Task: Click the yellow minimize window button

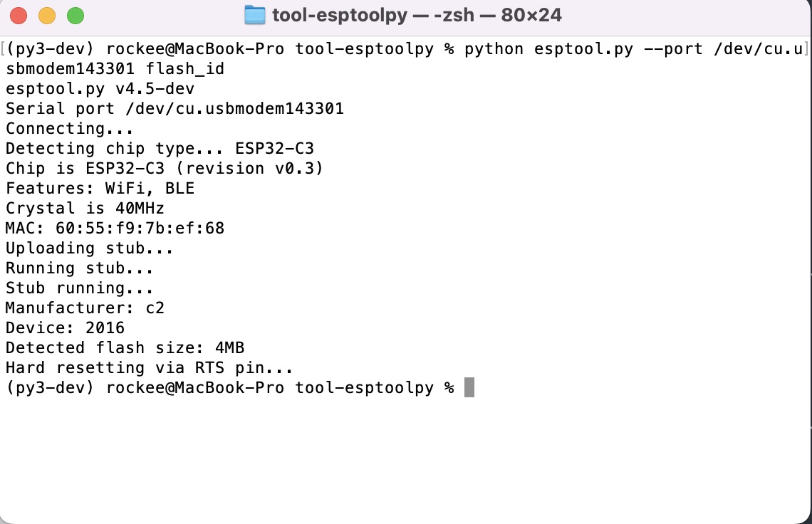Action: click(47, 16)
